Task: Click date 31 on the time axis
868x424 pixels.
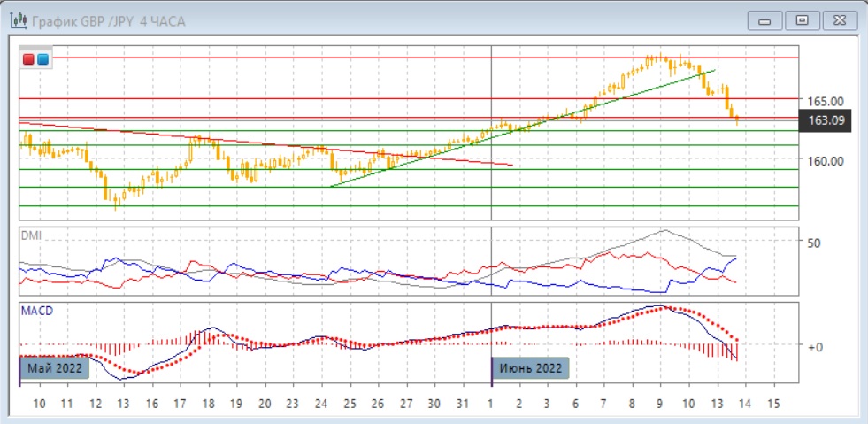Action: 462,404
